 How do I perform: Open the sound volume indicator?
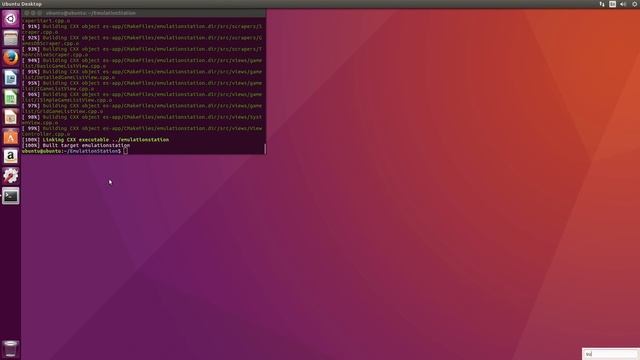click(x=623, y=4)
